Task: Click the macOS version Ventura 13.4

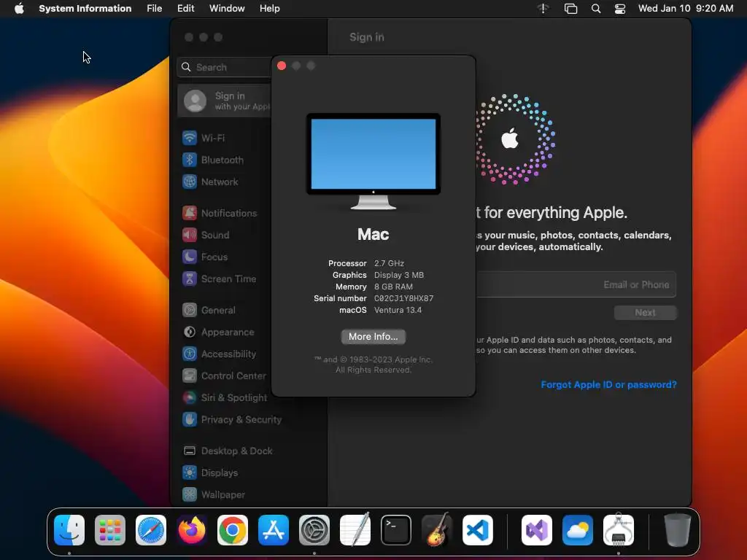Action: 398,310
